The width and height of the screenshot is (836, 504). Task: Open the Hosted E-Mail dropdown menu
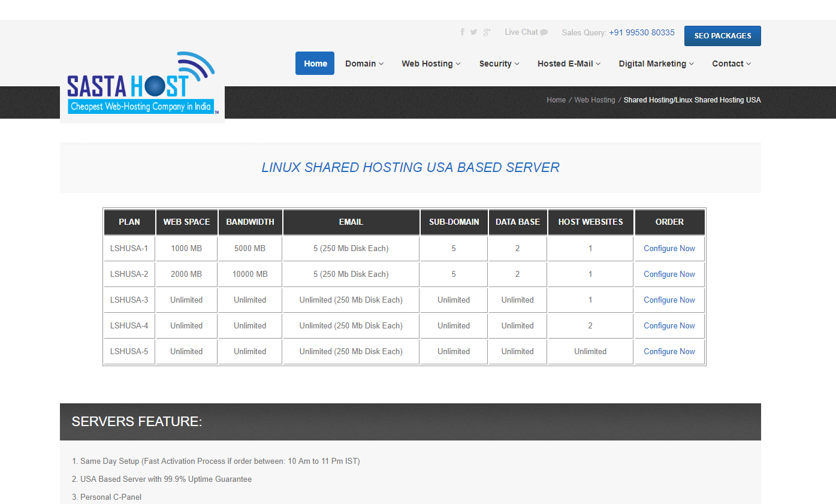point(569,64)
